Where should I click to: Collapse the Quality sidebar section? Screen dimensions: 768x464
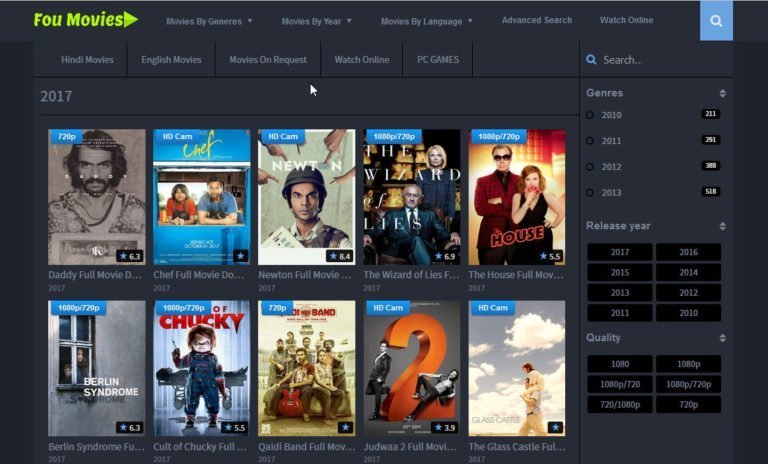[722, 338]
